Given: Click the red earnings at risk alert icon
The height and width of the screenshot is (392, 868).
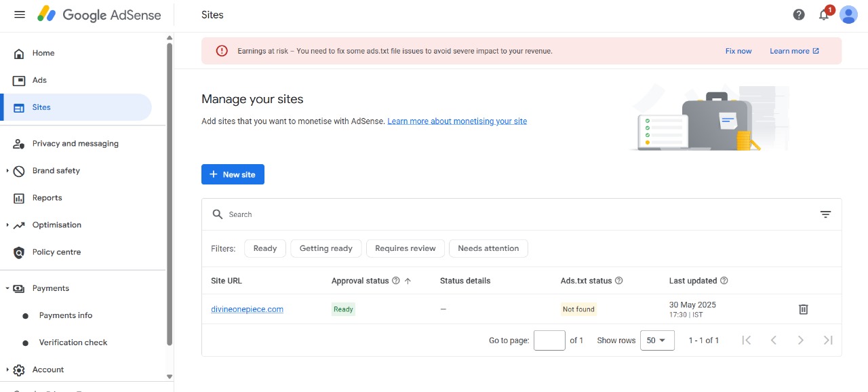Looking at the screenshot, I should [x=222, y=51].
